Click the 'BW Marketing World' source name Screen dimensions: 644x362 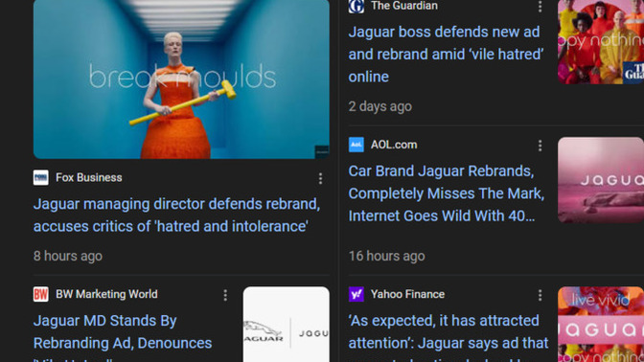106,294
